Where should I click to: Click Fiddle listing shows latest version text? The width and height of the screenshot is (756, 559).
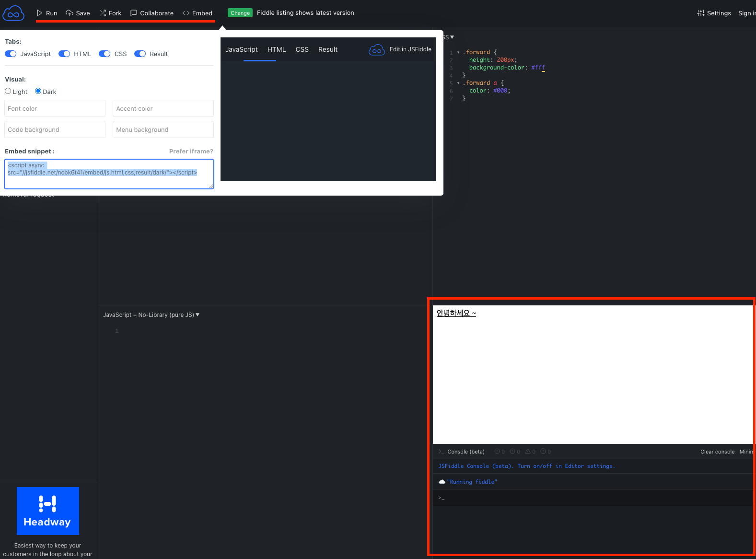(305, 13)
